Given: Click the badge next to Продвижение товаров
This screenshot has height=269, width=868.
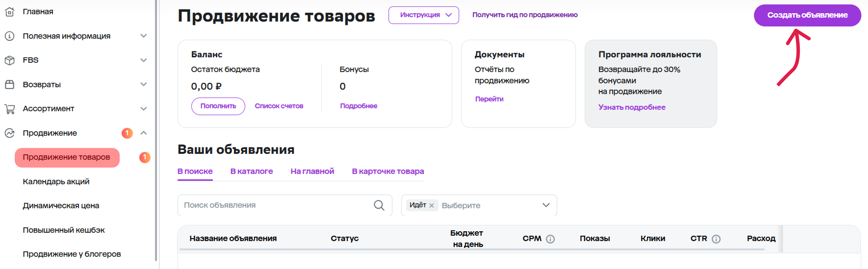Looking at the screenshot, I should (x=145, y=157).
